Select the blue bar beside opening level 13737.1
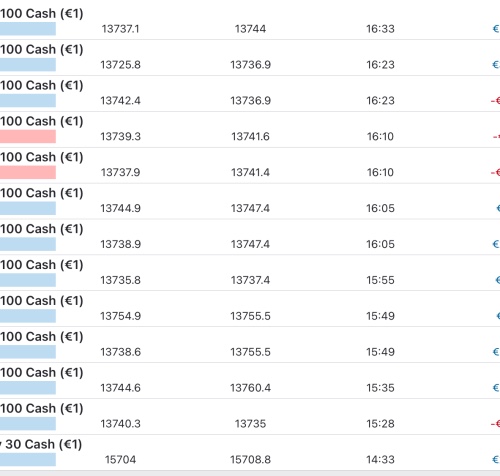This screenshot has height=476, width=500. pyautogui.click(x=28, y=29)
